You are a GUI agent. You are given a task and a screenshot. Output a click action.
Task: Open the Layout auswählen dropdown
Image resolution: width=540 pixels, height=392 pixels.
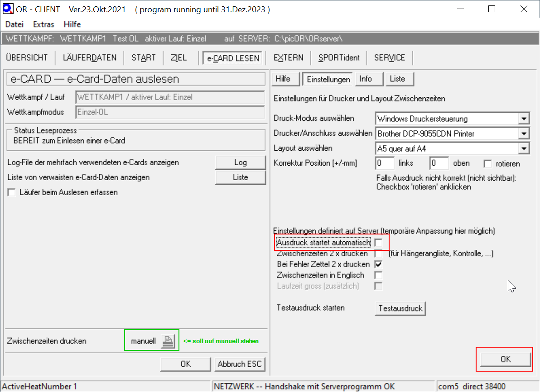point(524,148)
